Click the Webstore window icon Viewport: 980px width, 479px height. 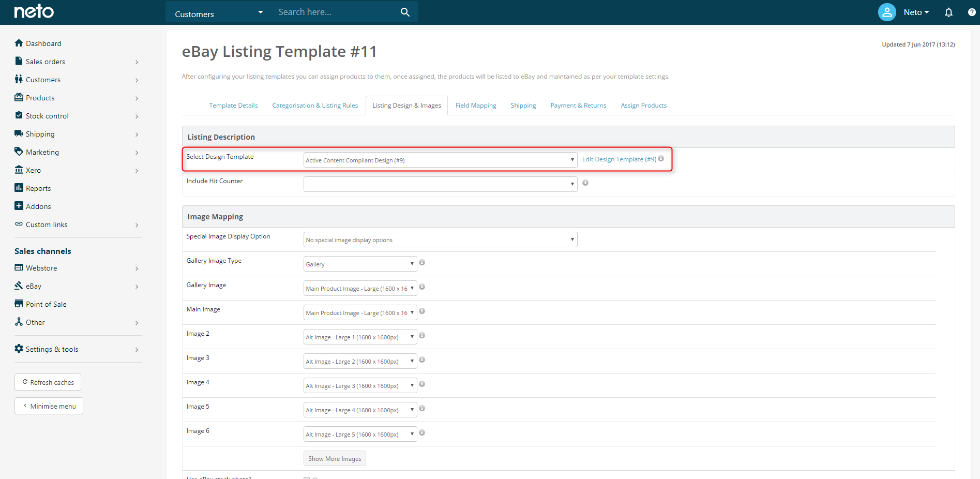(19, 267)
